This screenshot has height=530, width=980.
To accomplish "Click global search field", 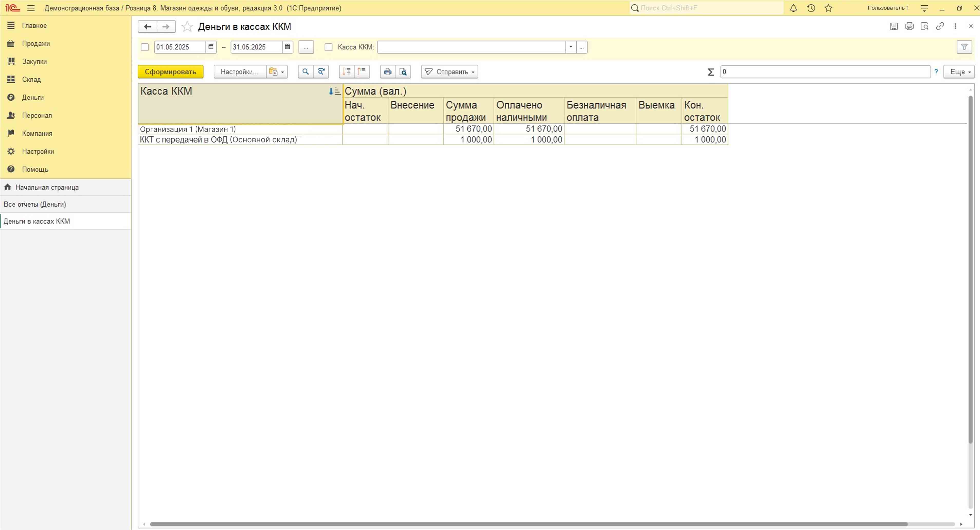I will (x=707, y=8).
